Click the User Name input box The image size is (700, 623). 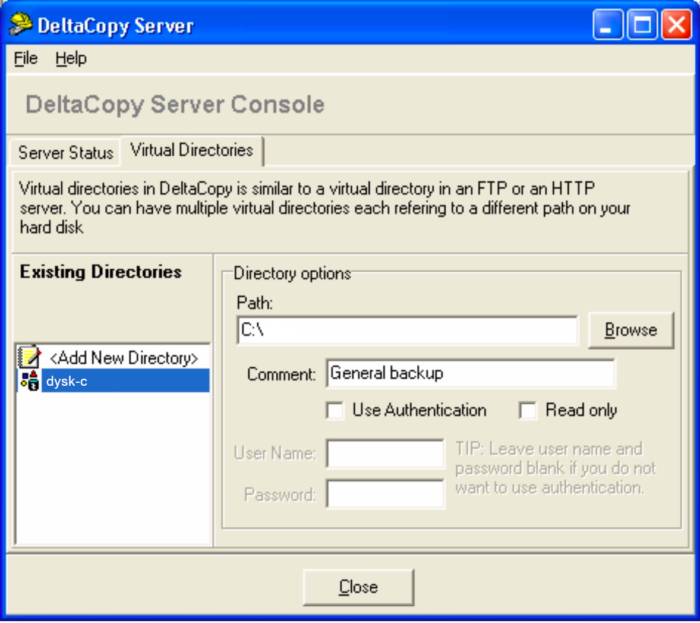pyautogui.click(x=385, y=453)
